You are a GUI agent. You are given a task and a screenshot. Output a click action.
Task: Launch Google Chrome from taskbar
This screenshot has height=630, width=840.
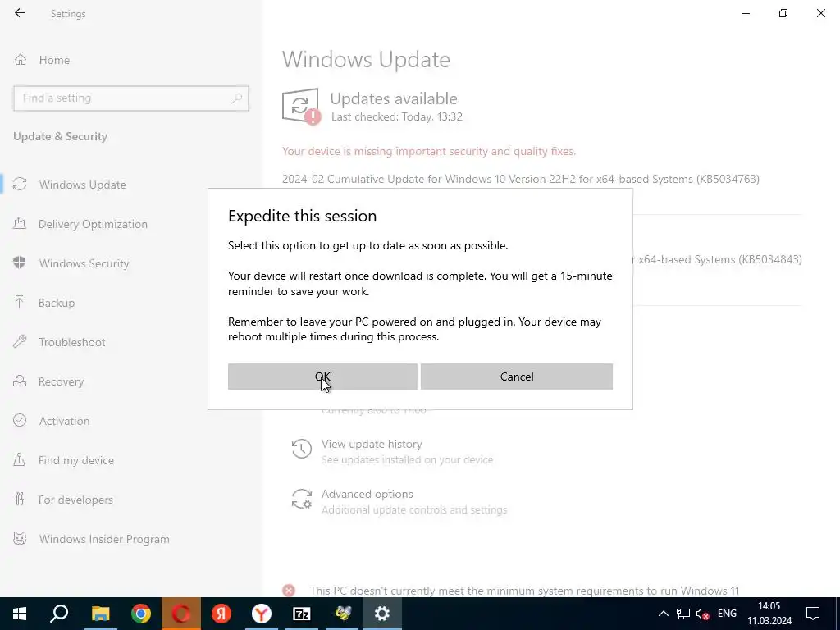[x=141, y=614]
